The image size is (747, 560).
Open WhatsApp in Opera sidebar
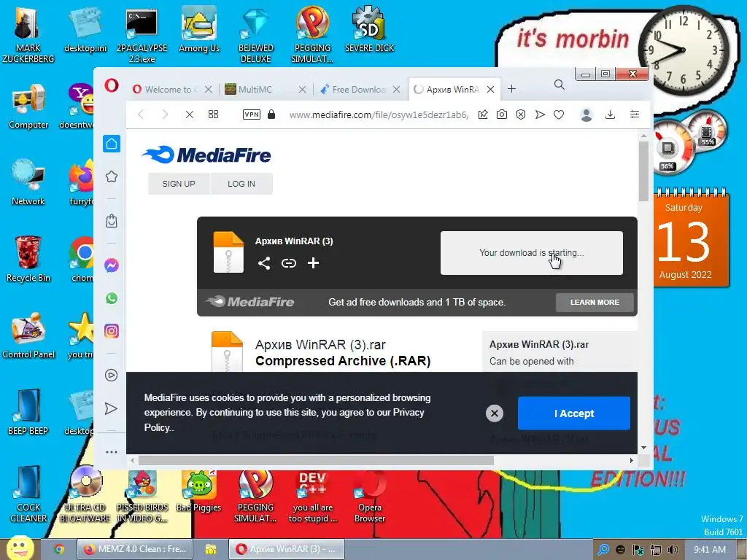tap(112, 298)
